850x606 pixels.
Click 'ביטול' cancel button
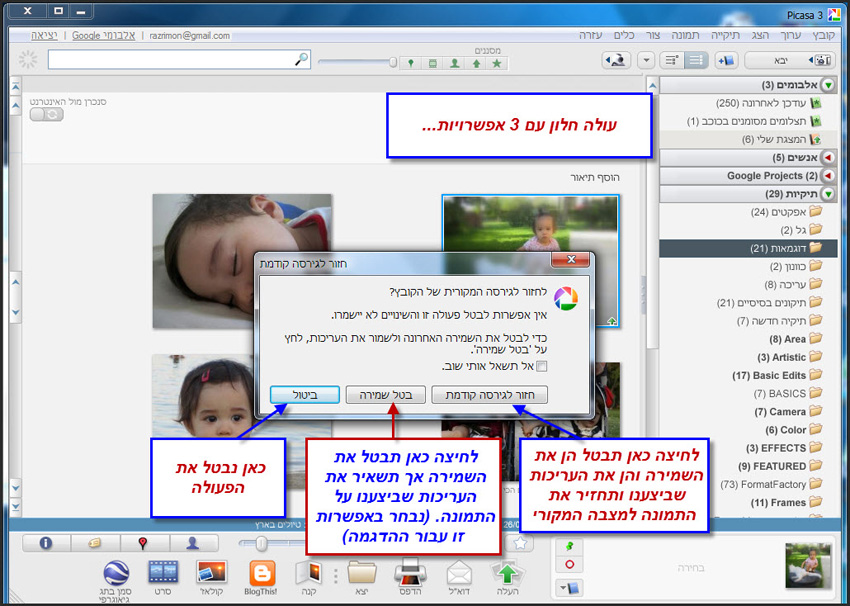305,395
